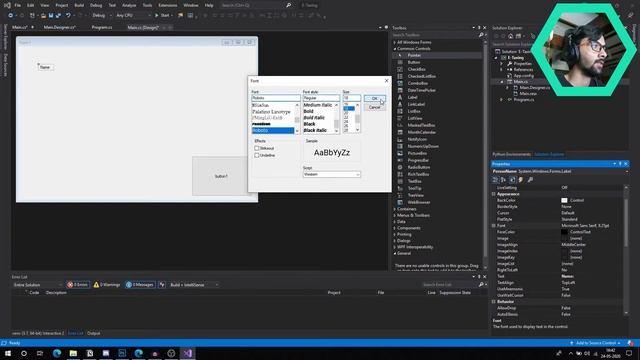
Task: Open Visual Studio from the Windows taskbar
Action: click(187, 353)
